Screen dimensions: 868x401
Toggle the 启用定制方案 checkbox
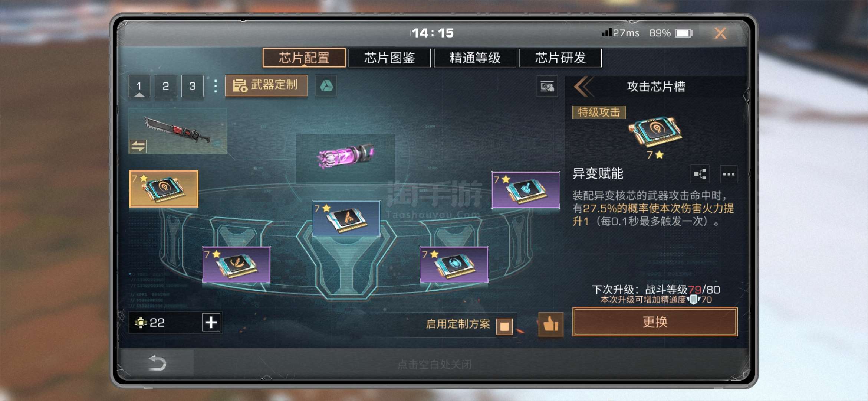click(x=504, y=326)
